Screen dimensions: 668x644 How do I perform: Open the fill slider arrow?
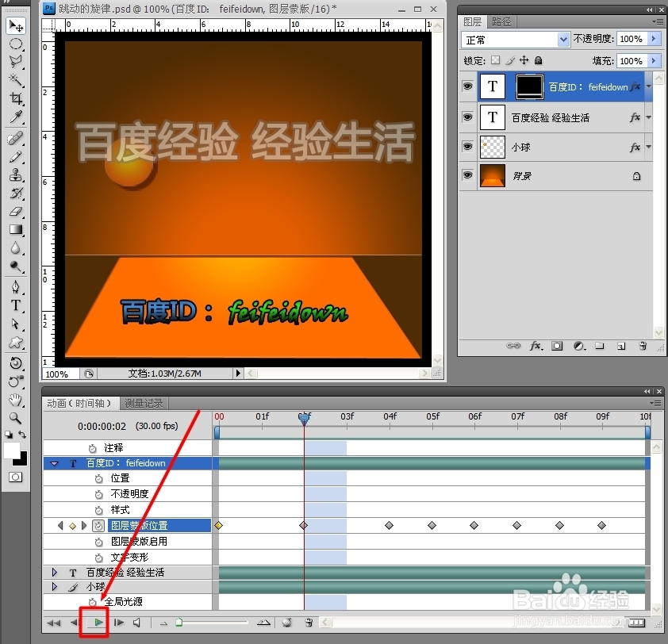tap(654, 61)
